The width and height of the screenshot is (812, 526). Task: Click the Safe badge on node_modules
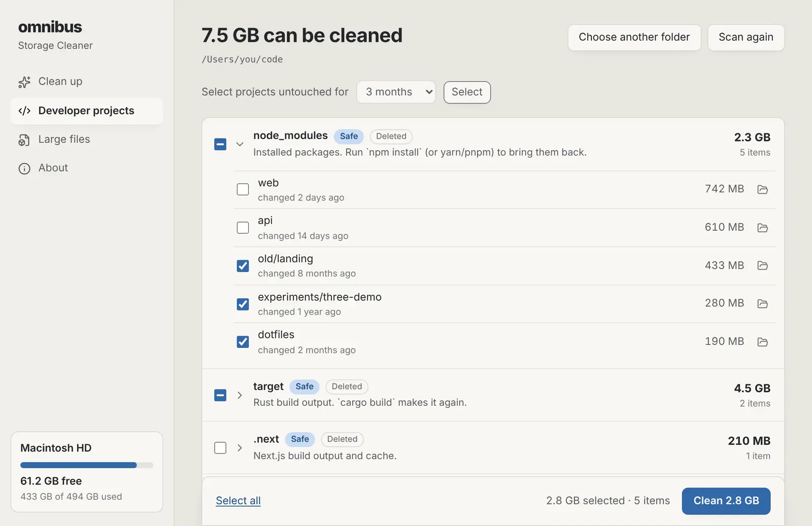coord(349,136)
